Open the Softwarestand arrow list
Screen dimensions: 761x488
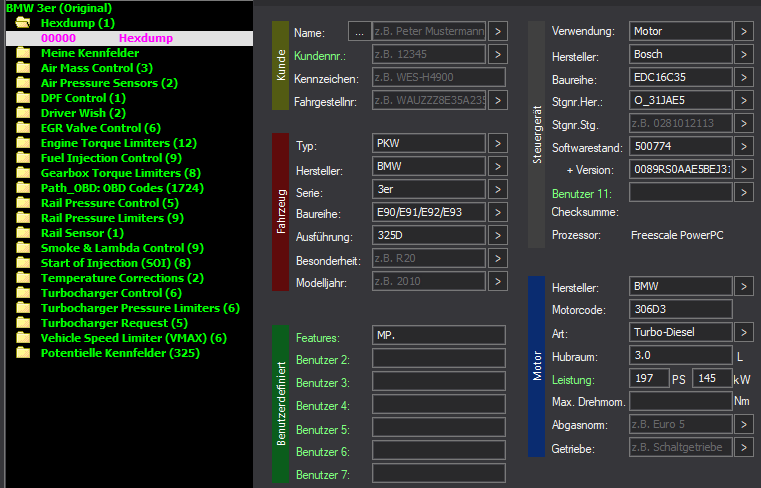click(744, 146)
